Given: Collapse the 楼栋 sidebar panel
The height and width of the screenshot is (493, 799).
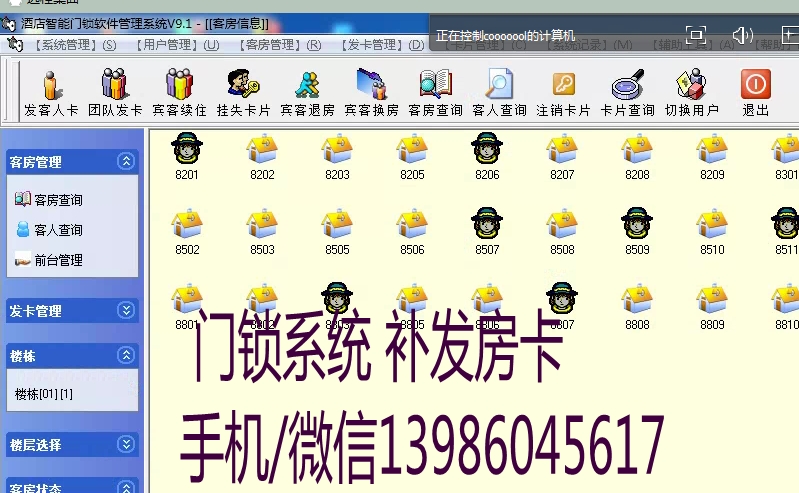Looking at the screenshot, I should click(x=126, y=355).
